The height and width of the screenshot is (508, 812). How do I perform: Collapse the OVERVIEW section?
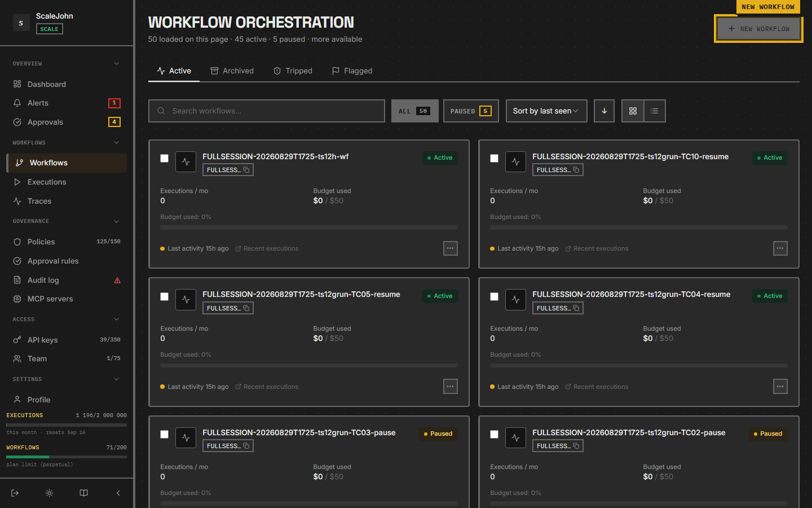pos(67,64)
